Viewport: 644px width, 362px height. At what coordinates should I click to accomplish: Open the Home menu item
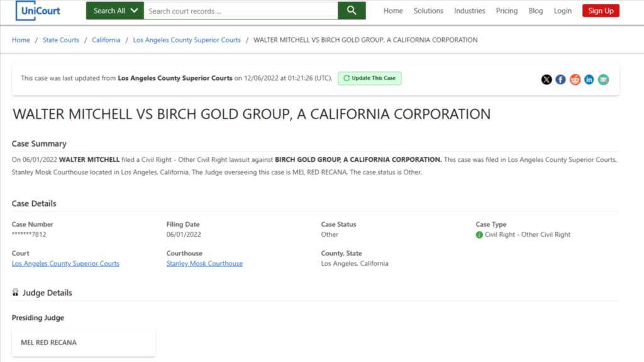(393, 11)
